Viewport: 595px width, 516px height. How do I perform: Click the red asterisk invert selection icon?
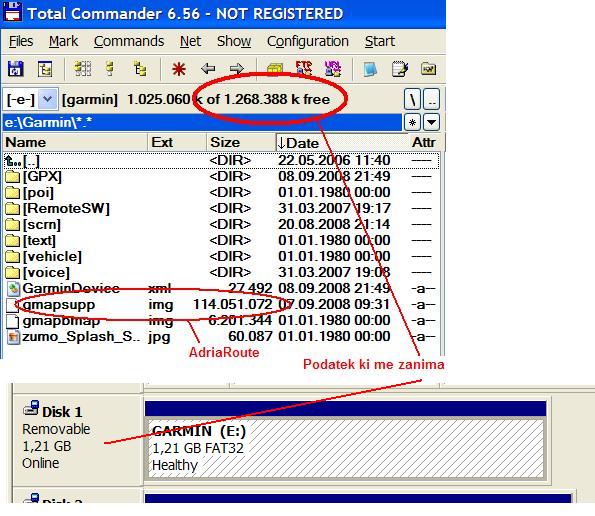(179, 69)
